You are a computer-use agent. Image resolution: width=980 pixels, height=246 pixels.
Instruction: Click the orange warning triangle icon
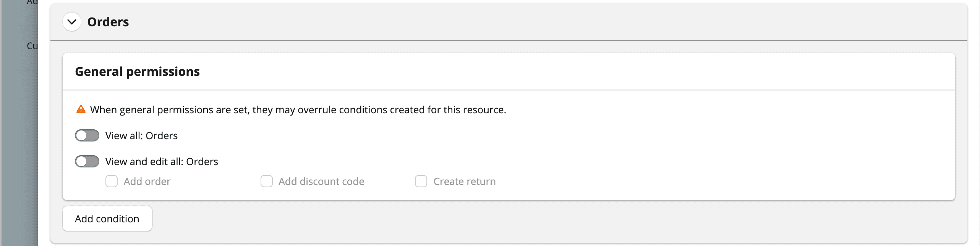81,109
